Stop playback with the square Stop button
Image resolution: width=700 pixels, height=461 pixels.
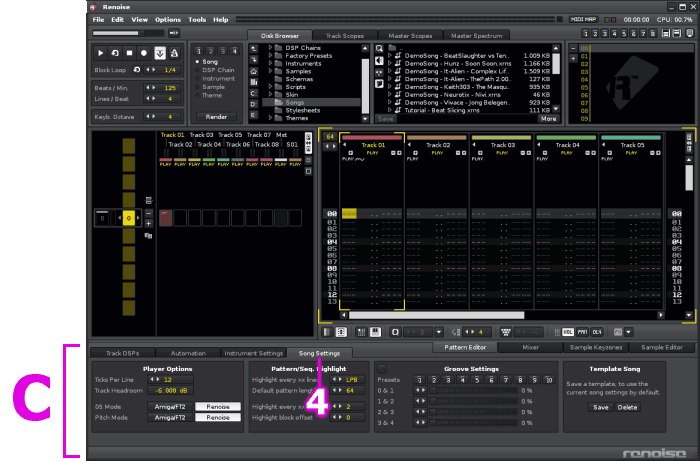(x=129, y=53)
